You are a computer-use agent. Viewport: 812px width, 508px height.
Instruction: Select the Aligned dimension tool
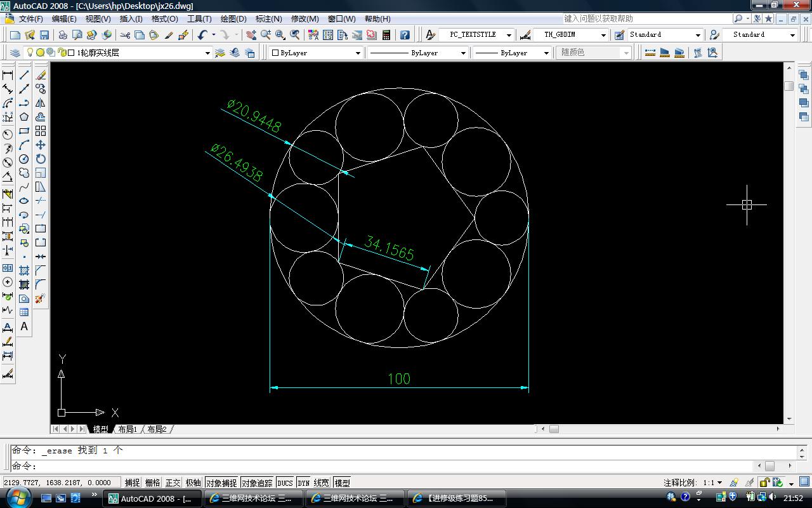pyautogui.click(x=8, y=89)
